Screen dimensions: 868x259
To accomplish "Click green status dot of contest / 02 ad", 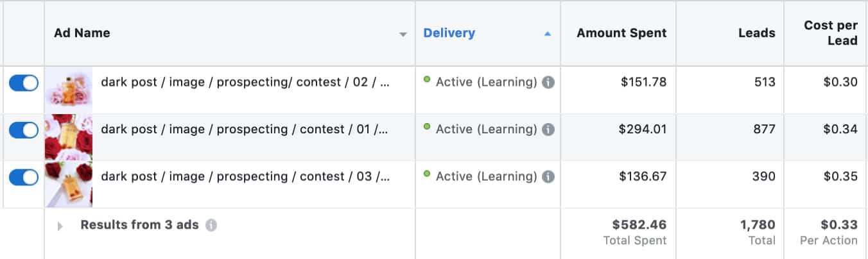I will pyautogui.click(x=427, y=80).
